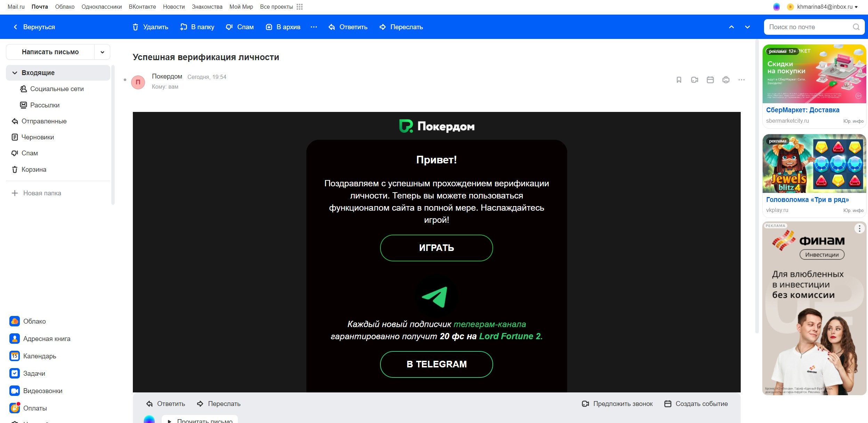This screenshot has height=423, width=868.
Task: Open Оплаты in sidebar
Action: (x=28, y=408)
